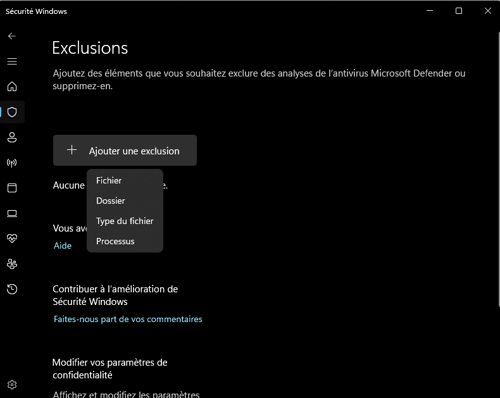500x398 pixels.
Task: Click the vertical scrollbar on the right
Action: click(x=499, y=168)
